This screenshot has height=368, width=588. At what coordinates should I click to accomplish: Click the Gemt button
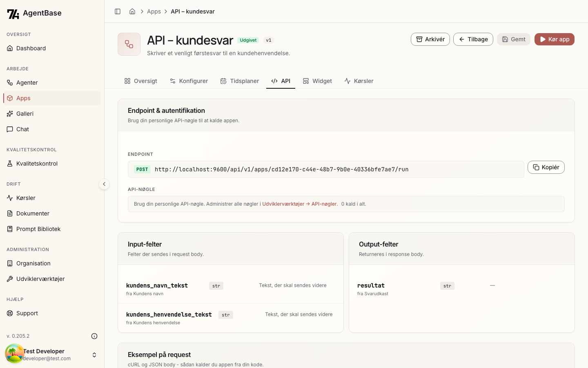click(514, 39)
